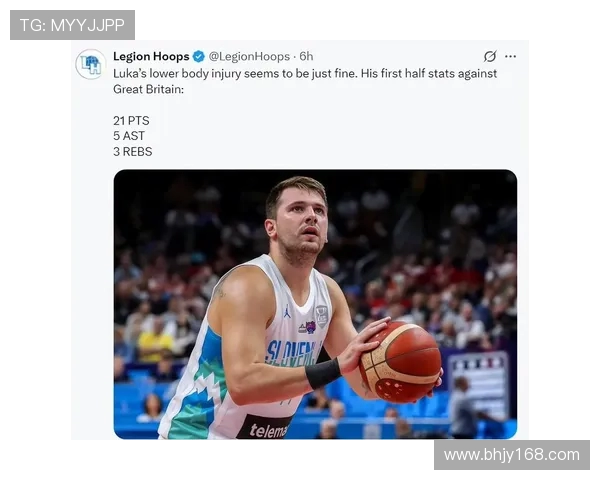The height and width of the screenshot is (480, 600).
Task: Open the www.bhjy168.com watermark link
Action: click(x=512, y=455)
